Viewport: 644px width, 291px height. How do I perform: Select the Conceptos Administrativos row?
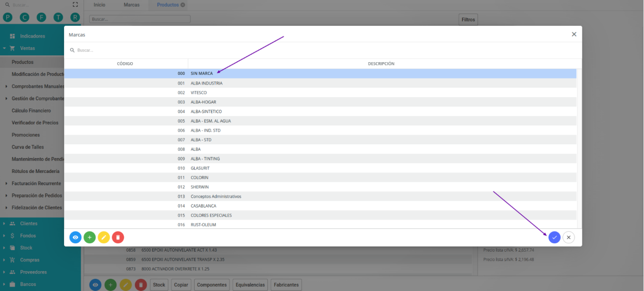[x=320, y=196]
